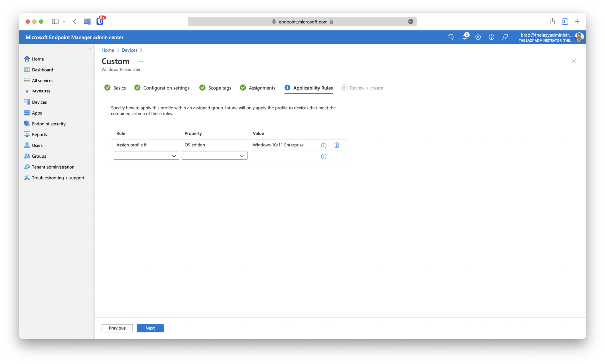Go to Scope tags step

click(215, 88)
